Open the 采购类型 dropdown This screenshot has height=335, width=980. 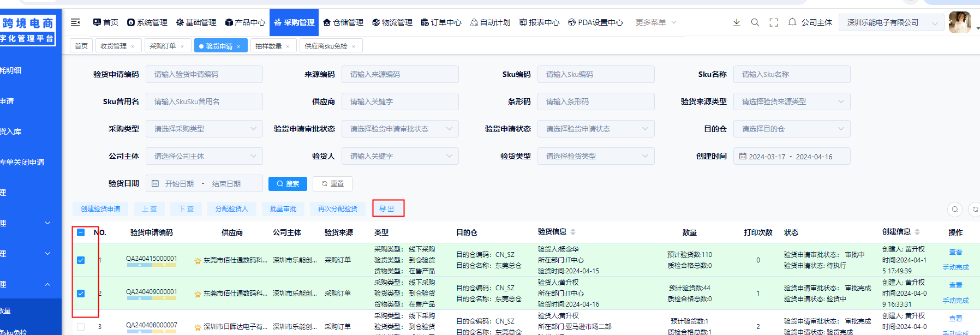pyautogui.click(x=204, y=129)
